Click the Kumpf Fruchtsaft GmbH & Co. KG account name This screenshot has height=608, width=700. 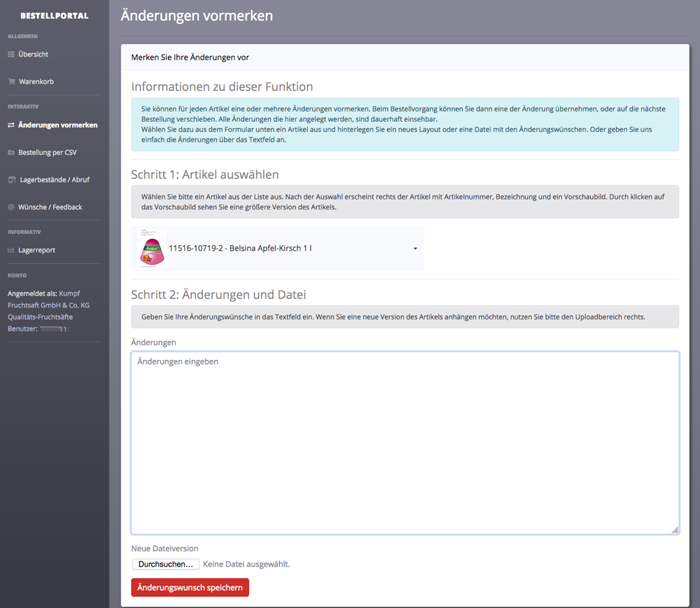tap(49, 305)
